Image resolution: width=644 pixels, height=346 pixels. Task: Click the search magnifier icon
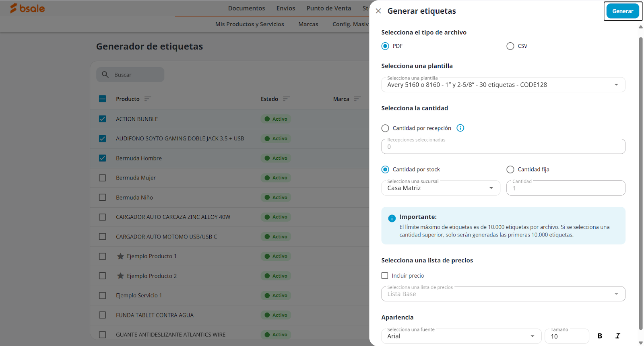click(x=105, y=74)
